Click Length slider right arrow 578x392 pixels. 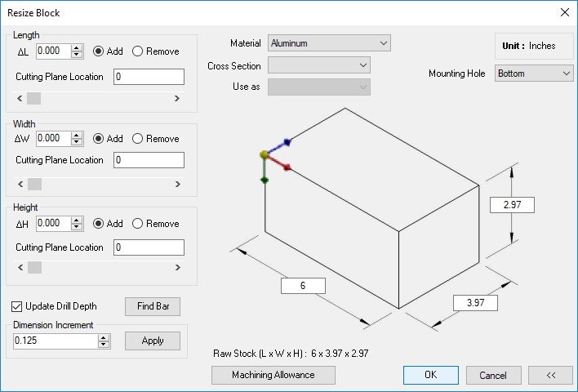click(177, 99)
